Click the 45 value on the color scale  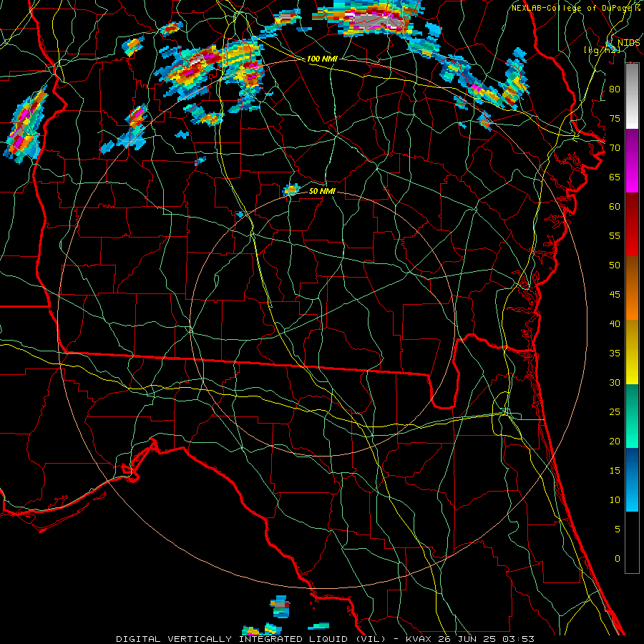click(615, 295)
